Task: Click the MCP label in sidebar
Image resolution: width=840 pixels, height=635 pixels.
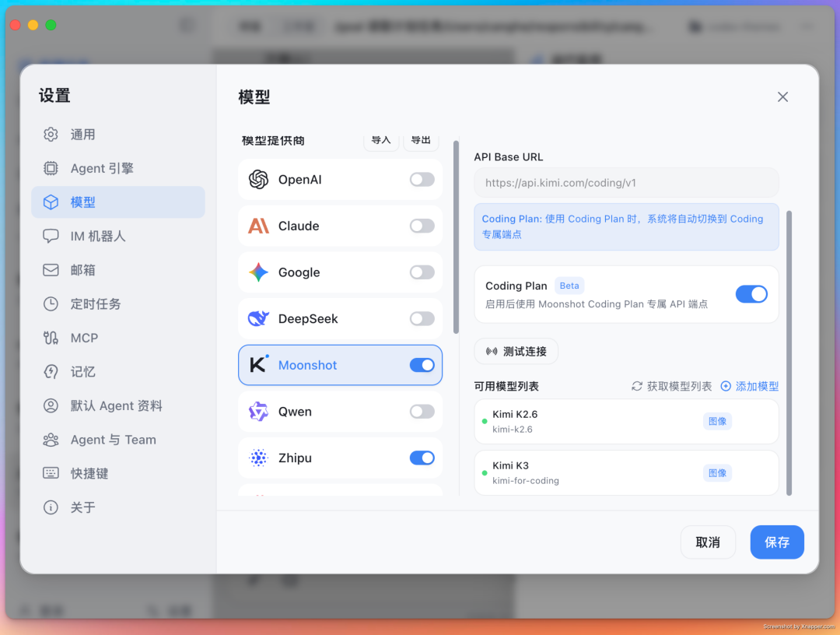Action: pyautogui.click(x=84, y=338)
